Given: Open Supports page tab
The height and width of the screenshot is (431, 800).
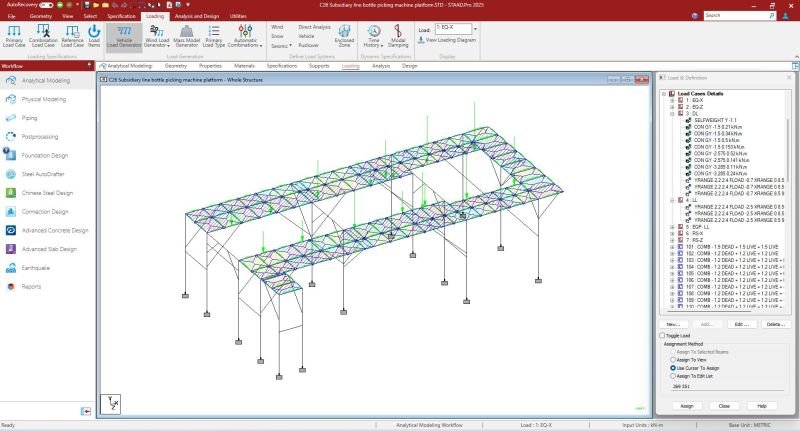Looking at the screenshot, I should point(319,66).
